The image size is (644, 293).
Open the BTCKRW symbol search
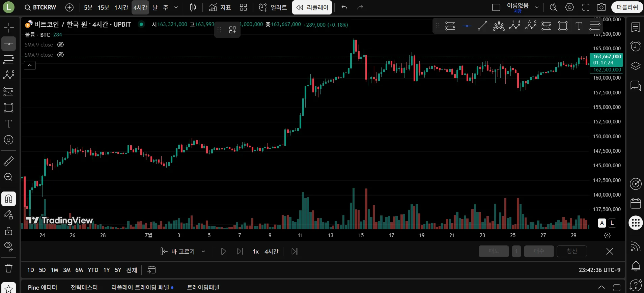tap(40, 7)
